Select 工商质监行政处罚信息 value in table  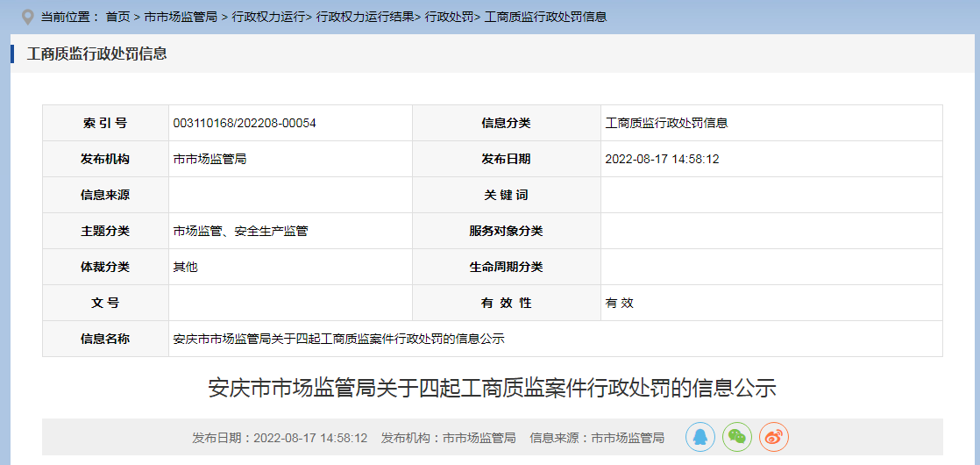pyautogui.click(x=667, y=124)
